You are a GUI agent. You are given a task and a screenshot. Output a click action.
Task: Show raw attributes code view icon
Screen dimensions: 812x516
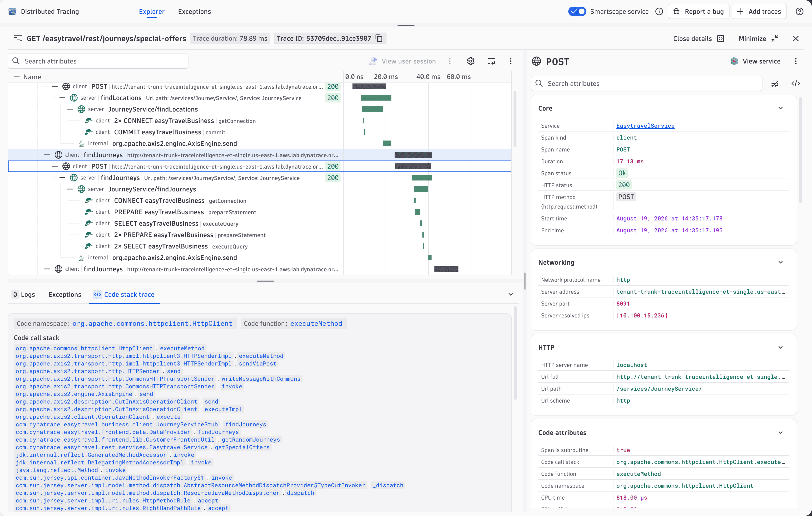[796, 83]
